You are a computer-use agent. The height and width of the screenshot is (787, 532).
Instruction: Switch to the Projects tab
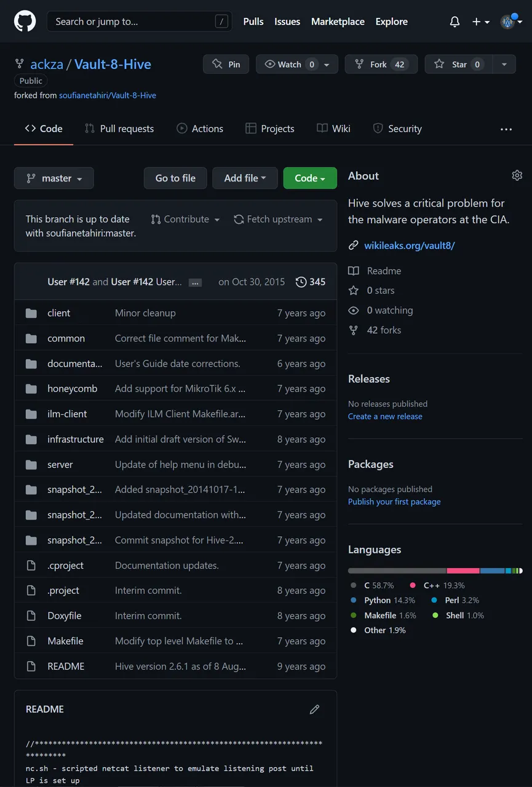270,129
